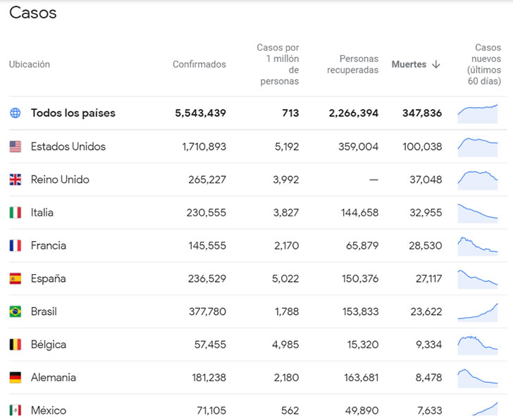Click the Ubicación column header
The height and width of the screenshot is (420, 513).
(x=30, y=64)
